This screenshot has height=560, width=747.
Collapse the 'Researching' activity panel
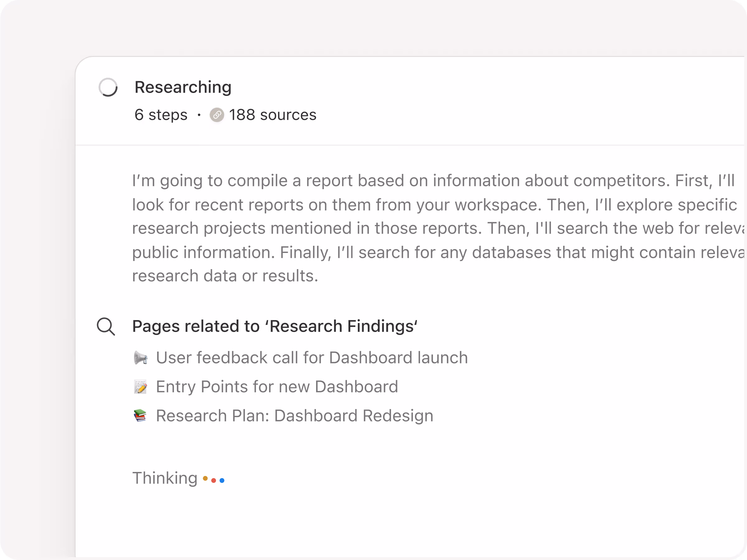tap(183, 87)
